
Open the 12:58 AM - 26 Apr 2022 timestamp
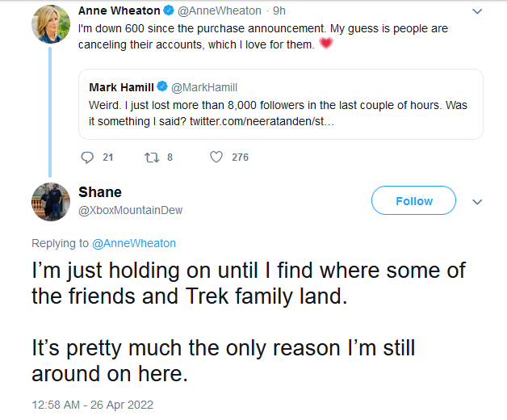[92, 404]
